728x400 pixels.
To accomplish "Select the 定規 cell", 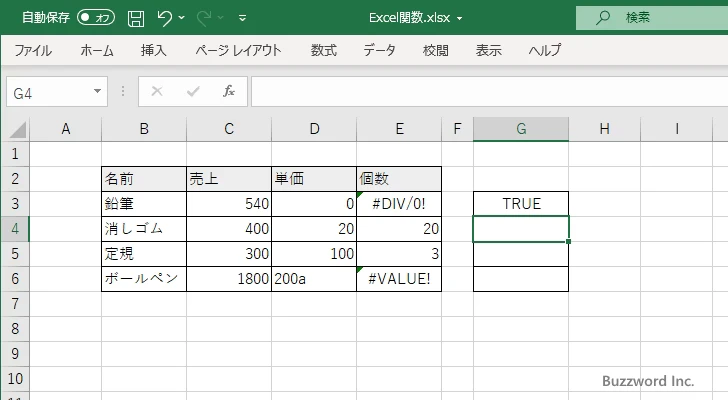I will pos(144,254).
